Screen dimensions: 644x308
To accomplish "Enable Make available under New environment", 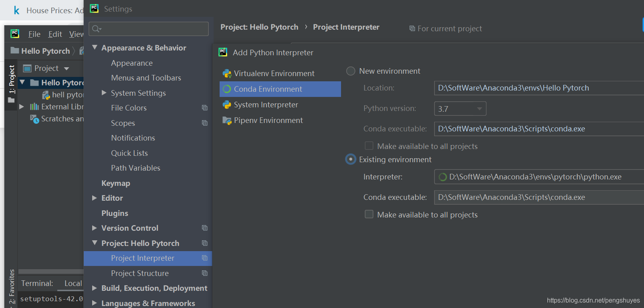I will click(x=369, y=146).
